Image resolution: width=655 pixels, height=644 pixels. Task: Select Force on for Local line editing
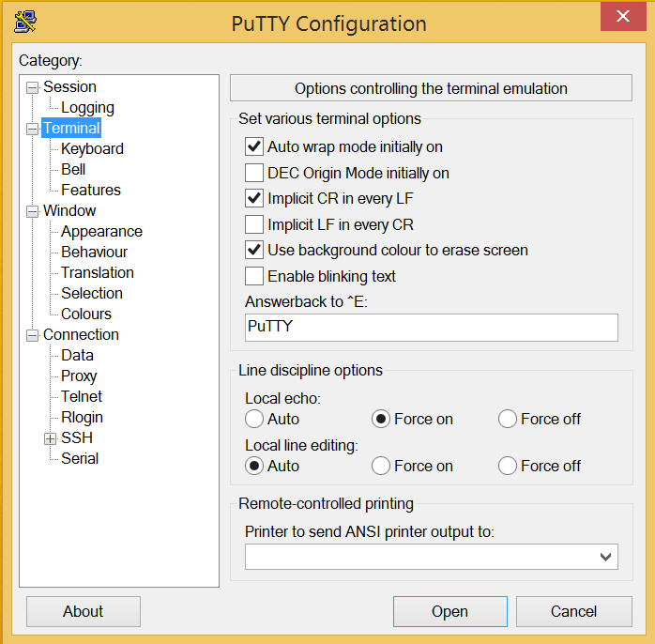[381, 466]
